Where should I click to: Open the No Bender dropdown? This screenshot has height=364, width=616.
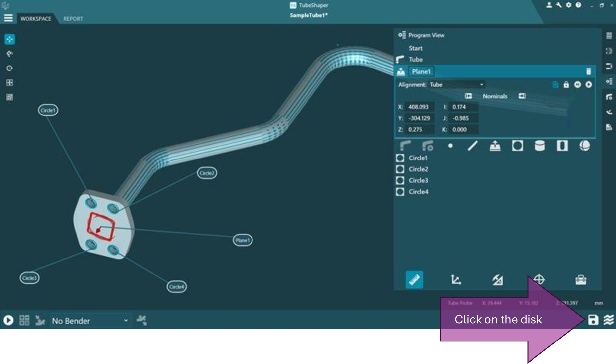click(90, 321)
